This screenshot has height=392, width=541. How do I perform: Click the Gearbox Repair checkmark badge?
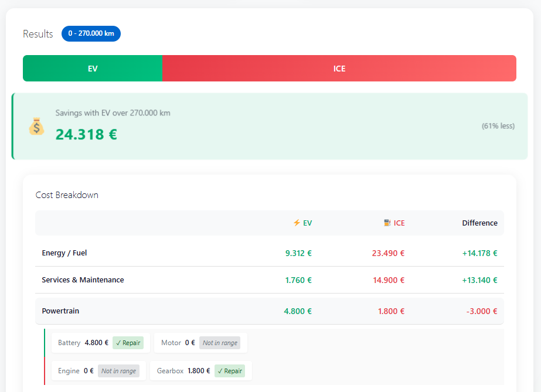pyautogui.click(x=230, y=371)
